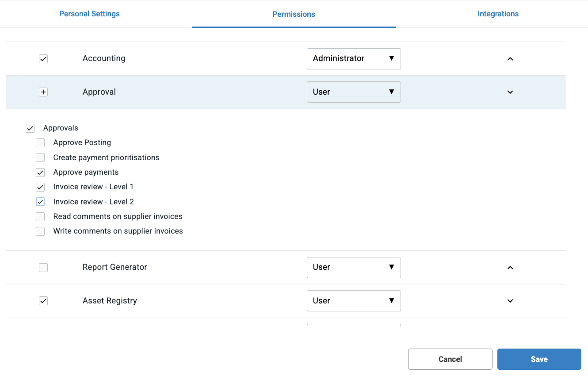Open the Approval role dropdown
This screenshot has width=588, height=376.
pyautogui.click(x=354, y=92)
